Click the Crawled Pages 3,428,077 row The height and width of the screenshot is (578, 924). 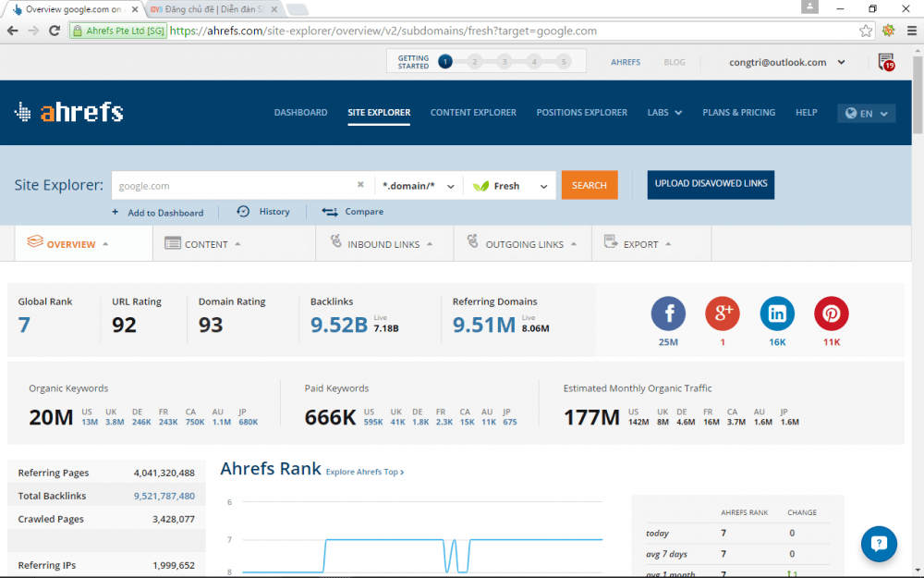pyautogui.click(x=106, y=519)
